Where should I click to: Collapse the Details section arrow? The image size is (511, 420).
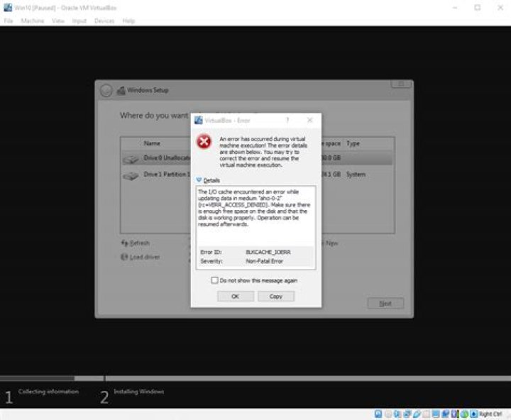point(199,180)
